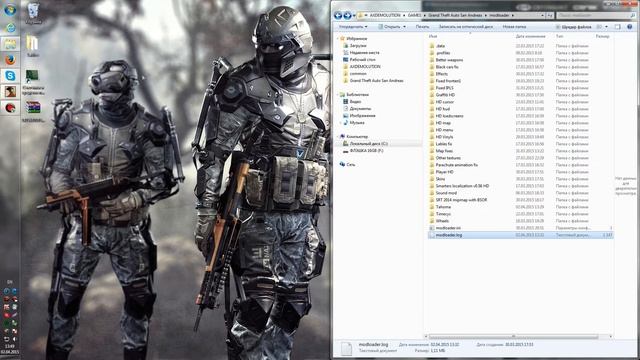Select the "Parachute animation fix" folder

point(456,165)
